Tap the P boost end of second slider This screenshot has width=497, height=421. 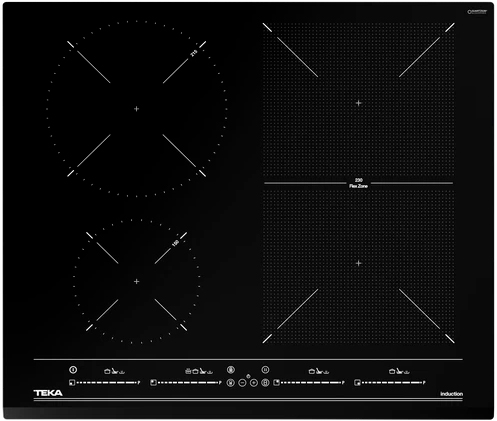pos(220,382)
